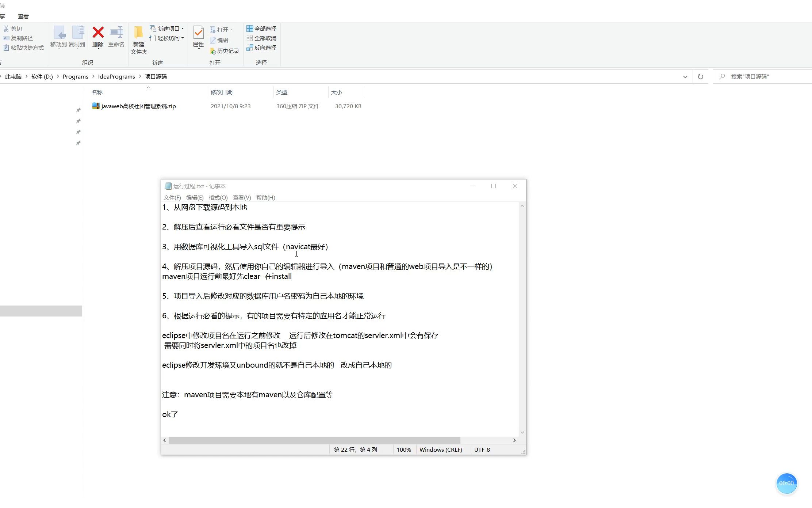Go to Programs in the breadcrumb

click(75, 76)
